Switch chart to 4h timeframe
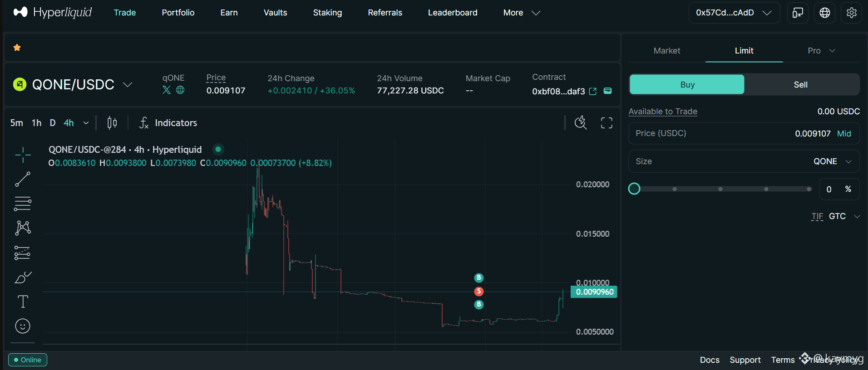The image size is (868, 370). 69,123
